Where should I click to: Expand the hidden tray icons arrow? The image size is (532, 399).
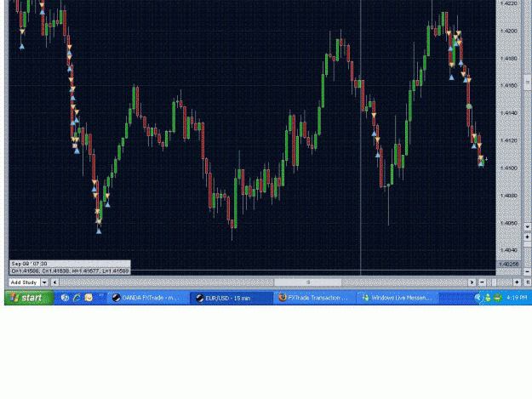click(x=478, y=298)
